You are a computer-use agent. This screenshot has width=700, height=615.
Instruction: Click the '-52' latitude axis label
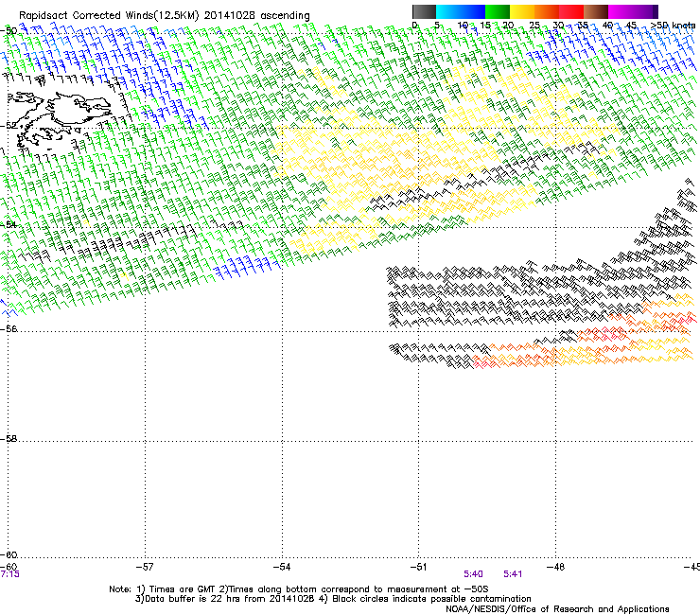click(x=9, y=126)
